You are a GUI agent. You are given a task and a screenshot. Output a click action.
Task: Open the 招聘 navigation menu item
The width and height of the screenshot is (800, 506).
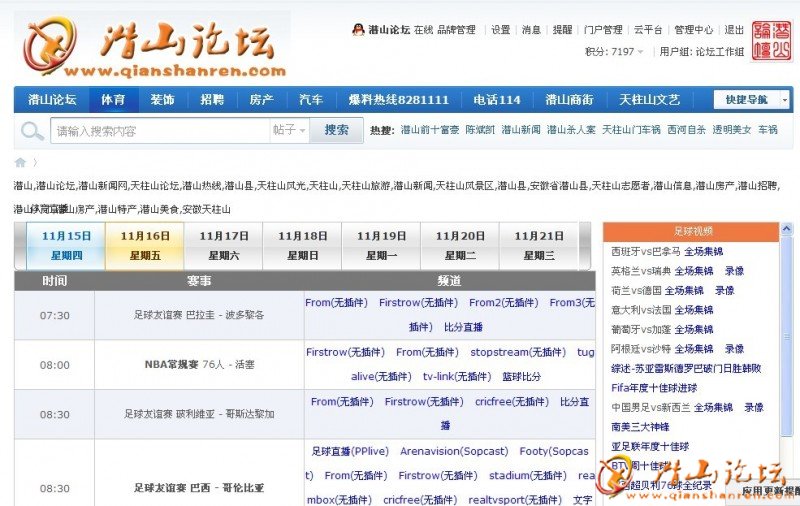(x=212, y=100)
